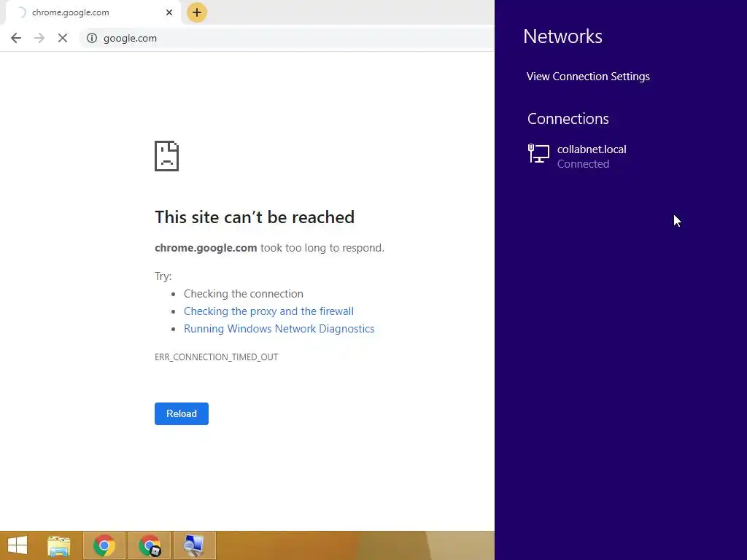Image resolution: width=747 pixels, height=560 pixels.
Task: Click the Networks panel title
Action: 562,36
